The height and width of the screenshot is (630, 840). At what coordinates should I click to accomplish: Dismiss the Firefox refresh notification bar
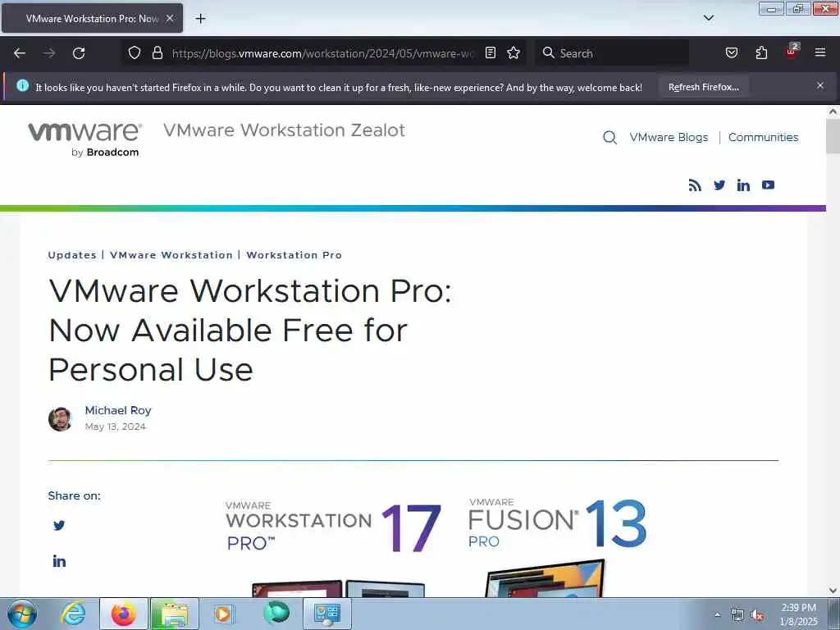pyautogui.click(x=820, y=85)
